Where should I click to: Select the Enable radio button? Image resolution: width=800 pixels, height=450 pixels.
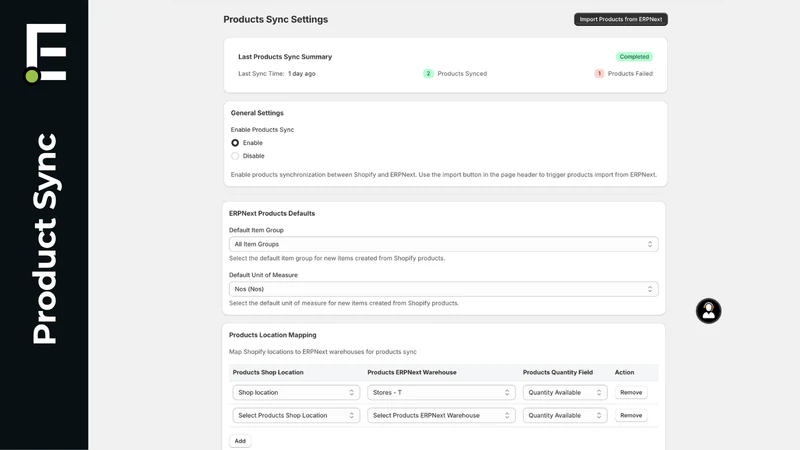click(x=235, y=143)
